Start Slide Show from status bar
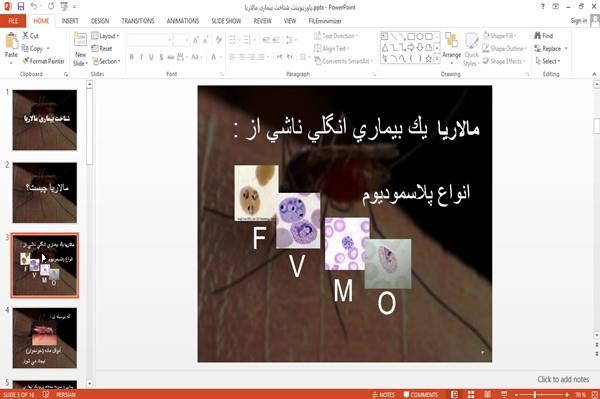 pos(504,394)
